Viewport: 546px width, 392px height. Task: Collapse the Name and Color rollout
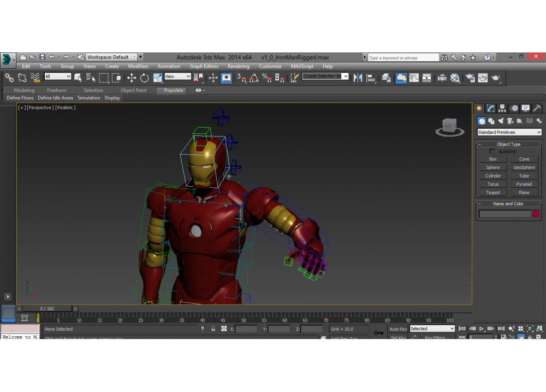coord(508,204)
